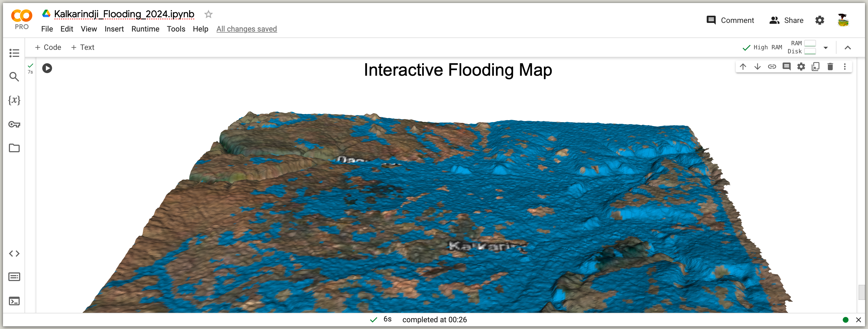Click the Share button
Screen dimensions: 868x329
[786, 20]
